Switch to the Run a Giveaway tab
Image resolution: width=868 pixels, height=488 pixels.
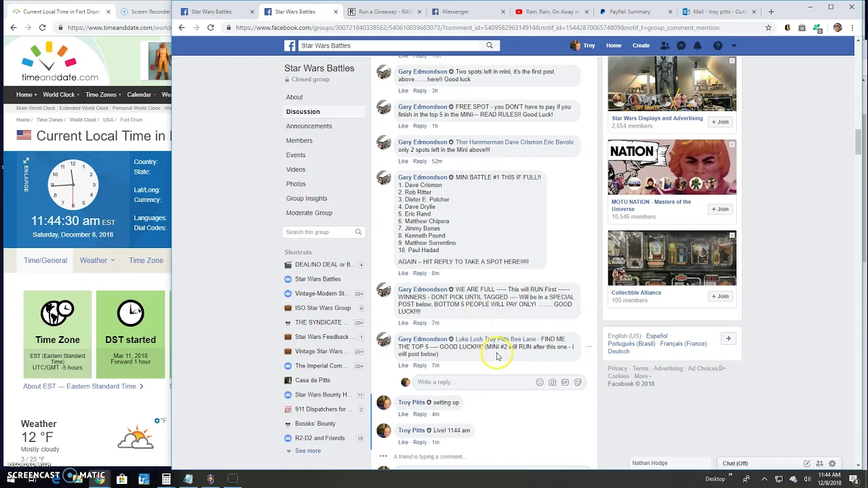click(384, 12)
